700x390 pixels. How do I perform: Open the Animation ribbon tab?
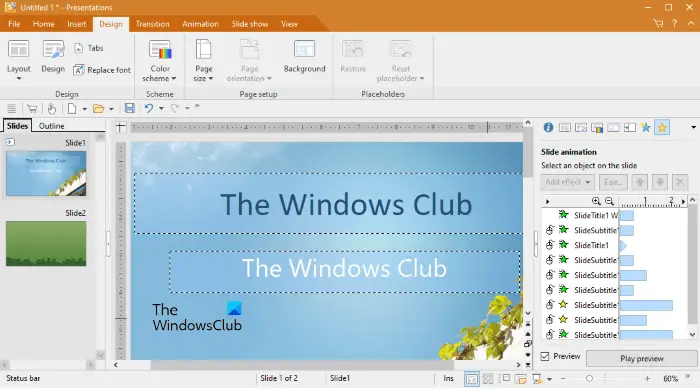pyautogui.click(x=200, y=24)
